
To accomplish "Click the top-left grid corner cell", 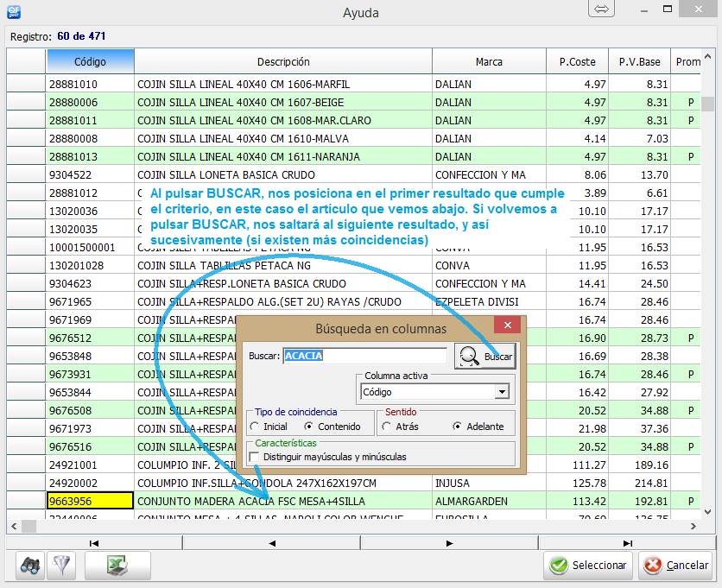I will (x=26, y=61).
